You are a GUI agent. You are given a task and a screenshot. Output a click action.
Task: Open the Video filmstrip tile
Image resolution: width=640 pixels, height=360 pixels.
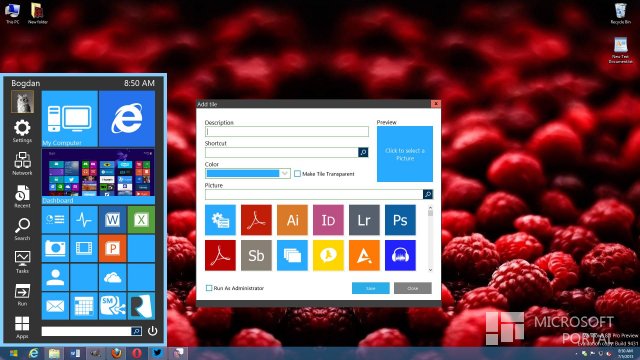point(84,248)
